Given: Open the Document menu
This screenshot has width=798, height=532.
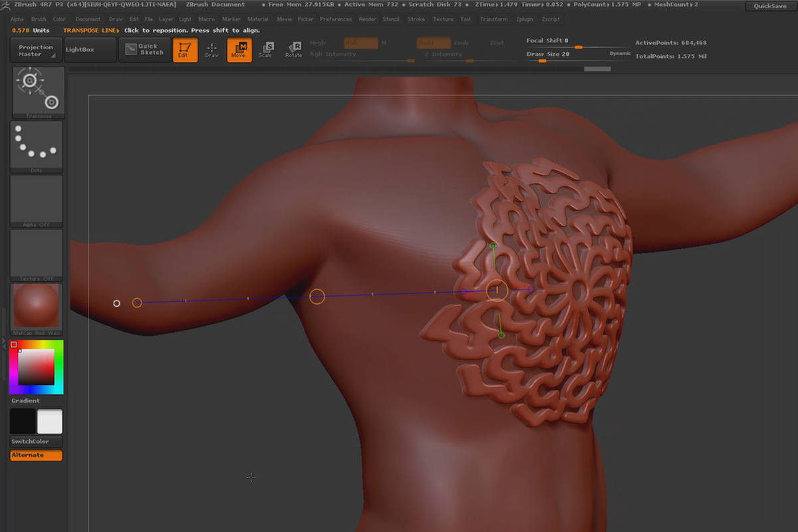Looking at the screenshot, I should point(88,19).
